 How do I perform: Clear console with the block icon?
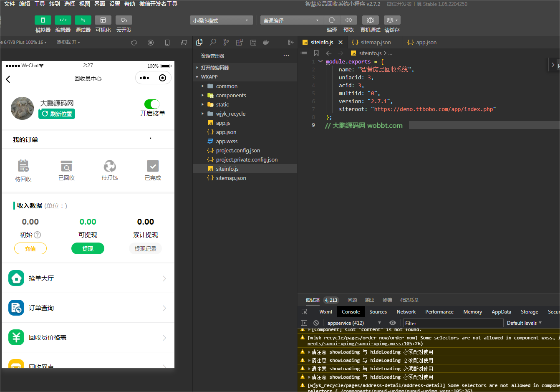(x=316, y=323)
